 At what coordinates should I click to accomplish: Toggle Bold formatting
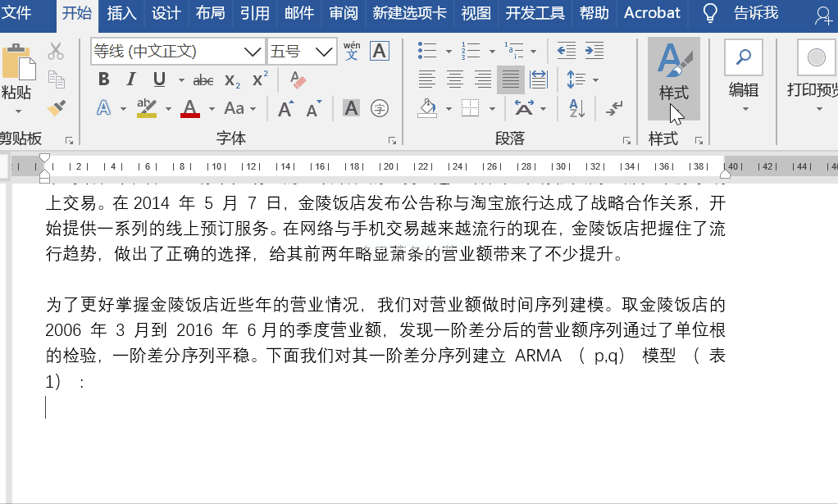(103, 79)
